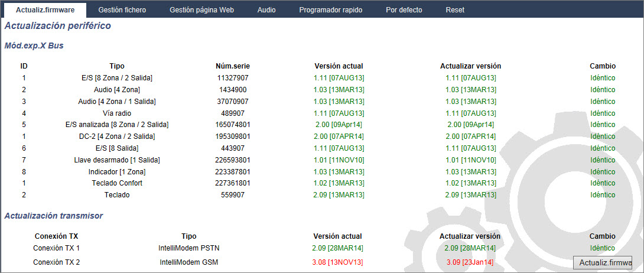Click current version 2.00 [07APR14]

(x=339, y=136)
